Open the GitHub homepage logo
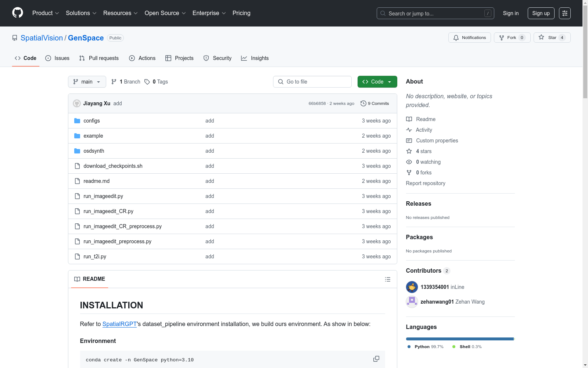The height and width of the screenshot is (368, 588). tap(18, 13)
